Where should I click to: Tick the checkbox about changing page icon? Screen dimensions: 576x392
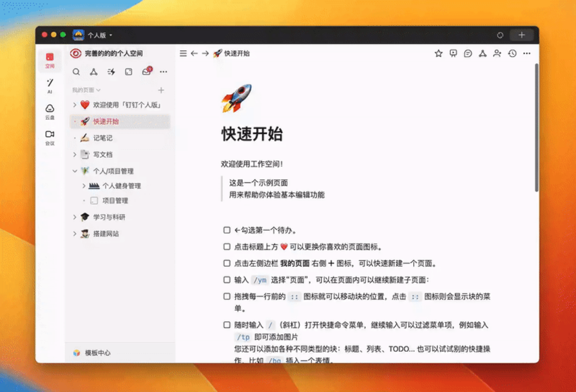(226, 246)
